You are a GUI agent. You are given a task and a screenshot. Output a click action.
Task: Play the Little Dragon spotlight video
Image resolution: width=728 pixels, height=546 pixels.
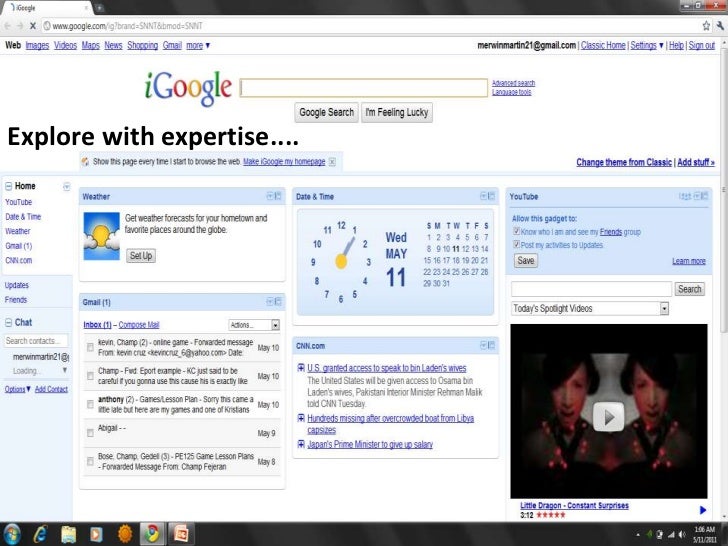tap(609, 417)
